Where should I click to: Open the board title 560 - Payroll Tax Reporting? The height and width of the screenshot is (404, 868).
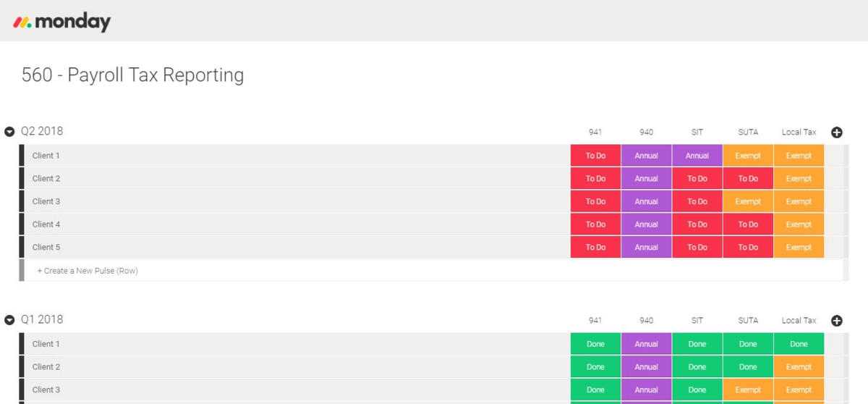[132, 75]
